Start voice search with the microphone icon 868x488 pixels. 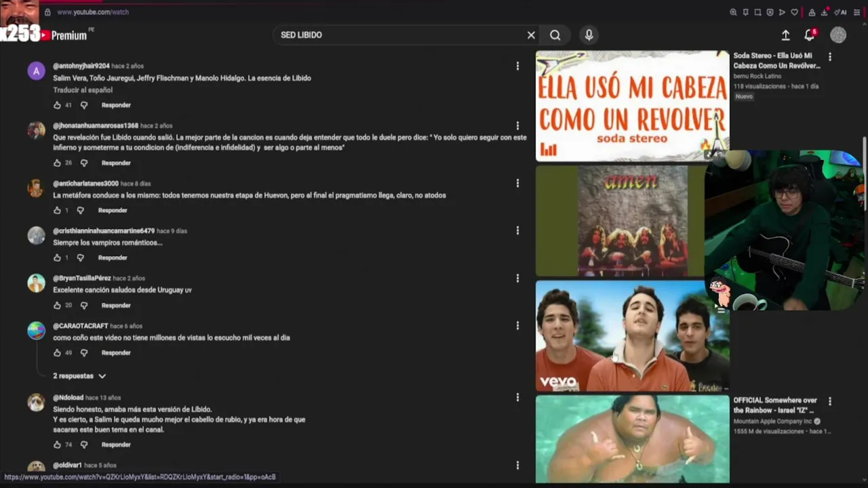tap(589, 35)
